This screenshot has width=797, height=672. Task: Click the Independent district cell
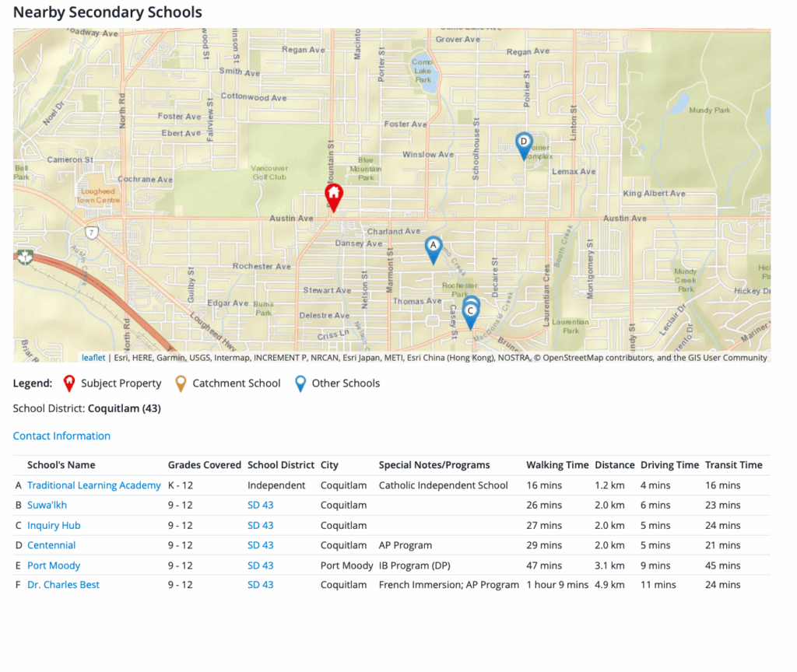[x=276, y=485]
